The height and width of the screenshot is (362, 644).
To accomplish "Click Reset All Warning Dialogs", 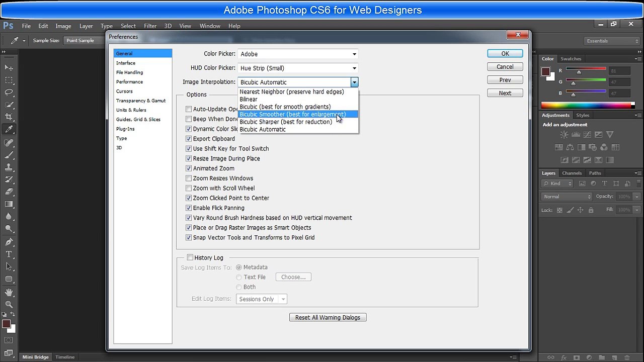I will pos(328,318).
